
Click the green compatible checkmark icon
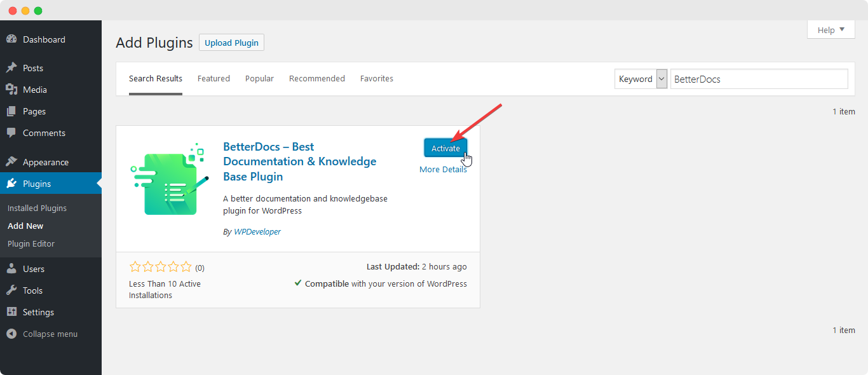pyautogui.click(x=298, y=283)
